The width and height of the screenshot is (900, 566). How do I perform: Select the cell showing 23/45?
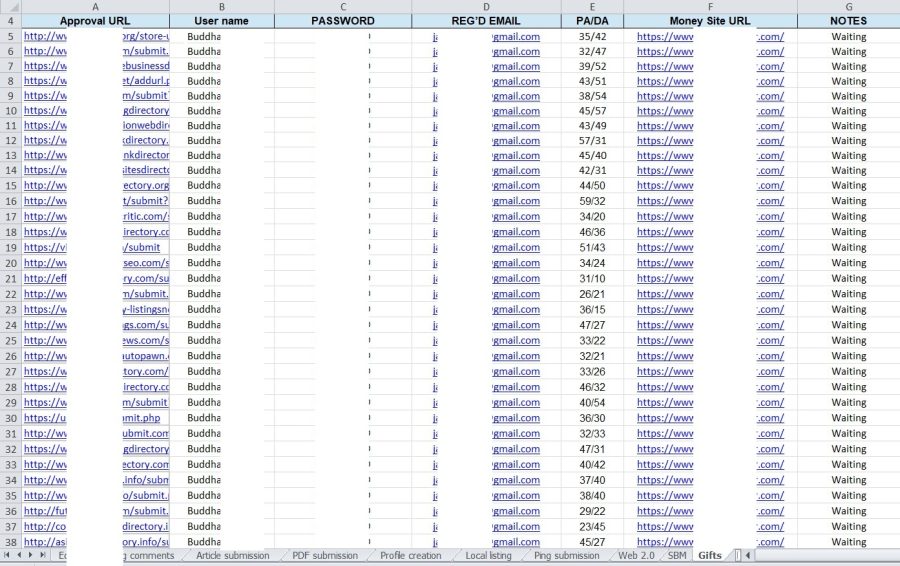pyautogui.click(x=592, y=526)
